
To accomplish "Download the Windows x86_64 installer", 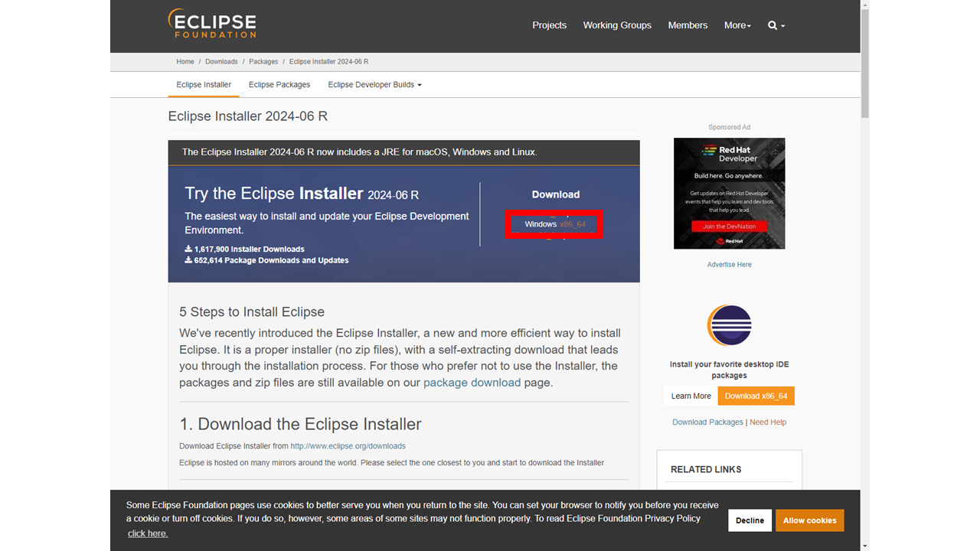I will click(x=554, y=224).
